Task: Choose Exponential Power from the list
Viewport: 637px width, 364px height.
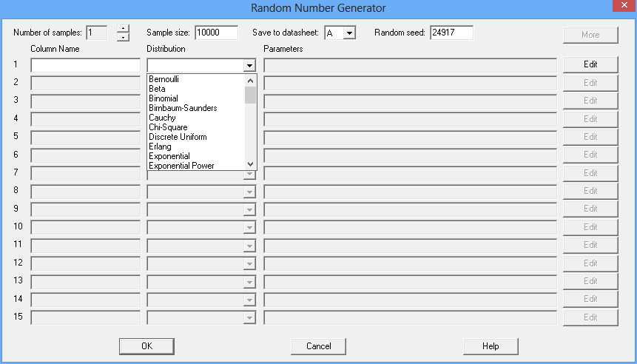Action: coord(181,166)
